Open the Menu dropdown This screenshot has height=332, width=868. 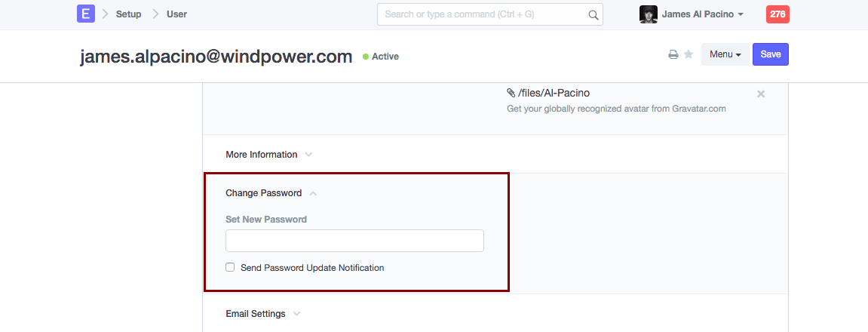click(725, 54)
